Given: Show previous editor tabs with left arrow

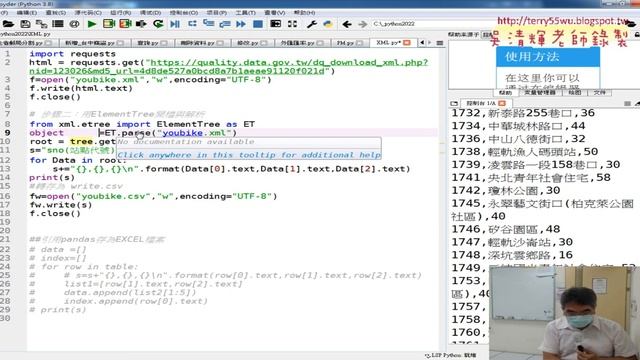Looking at the screenshot, I should tap(422, 42).
